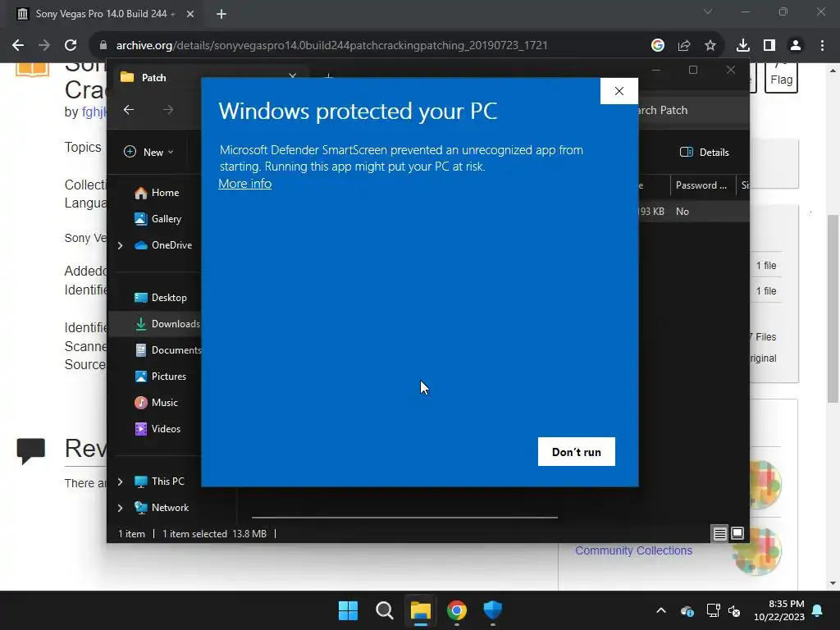840x630 pixels.
Task: Reload the archive.org page
Action: click(71, 46)
